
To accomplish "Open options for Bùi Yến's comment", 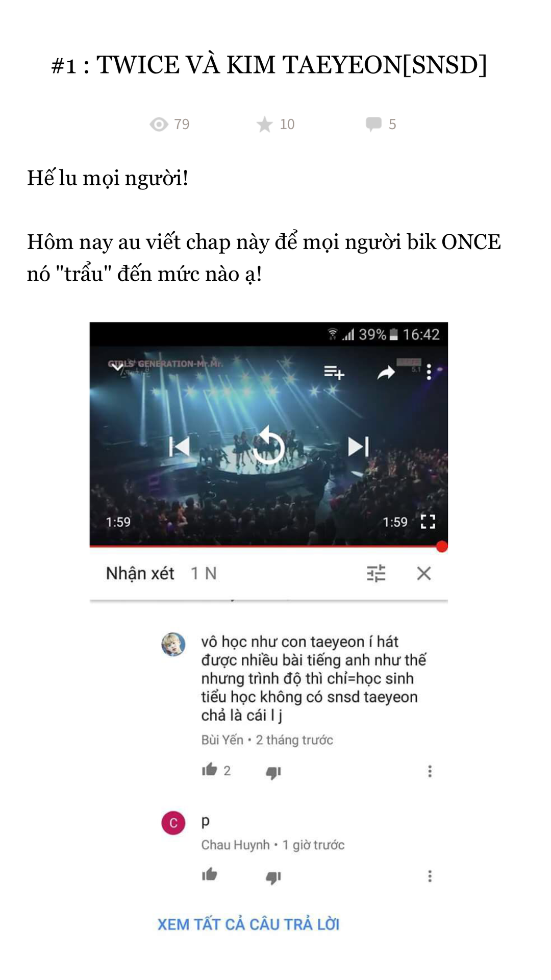I will (430, 771).
